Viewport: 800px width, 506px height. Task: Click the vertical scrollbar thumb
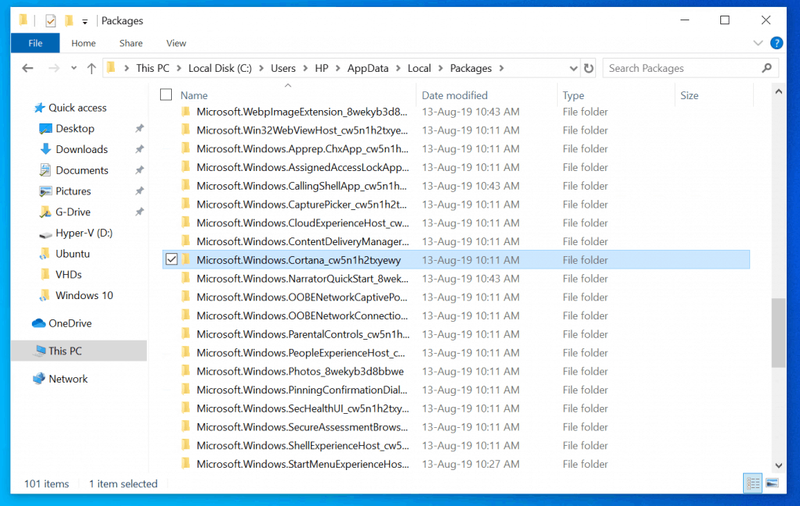click(x=779, y=333)
